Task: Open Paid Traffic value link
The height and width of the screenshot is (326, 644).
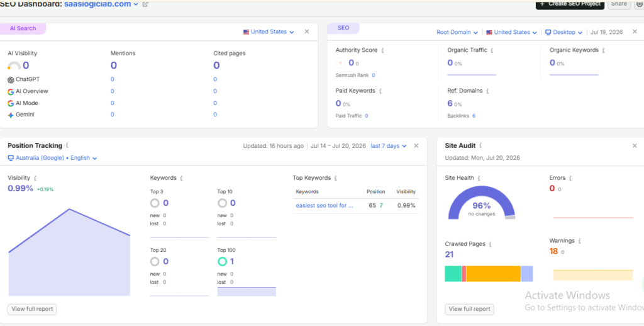Action: (x=367, y=116)
